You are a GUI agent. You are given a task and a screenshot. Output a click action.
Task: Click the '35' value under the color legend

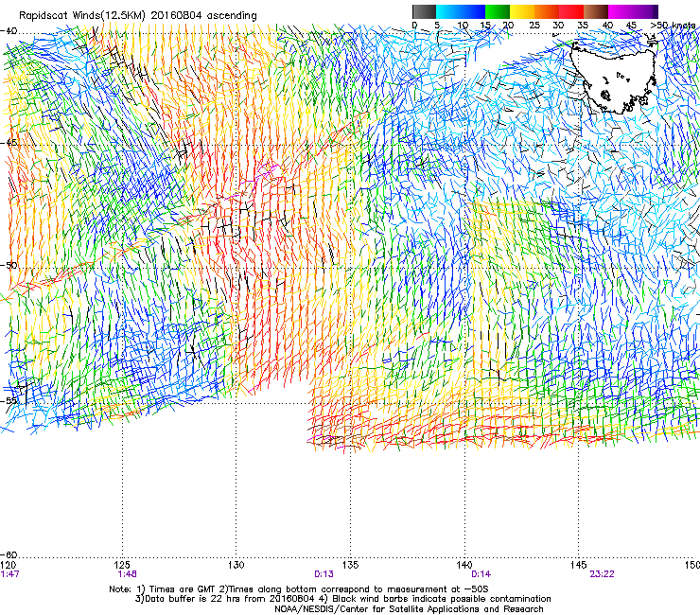tap(583, 25)
